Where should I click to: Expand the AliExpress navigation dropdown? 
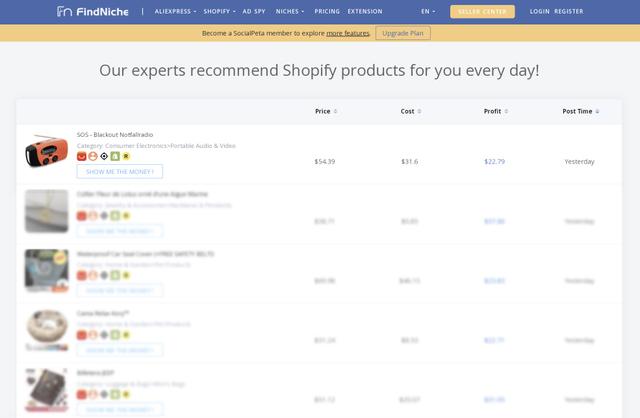click(x=176, y=11)
